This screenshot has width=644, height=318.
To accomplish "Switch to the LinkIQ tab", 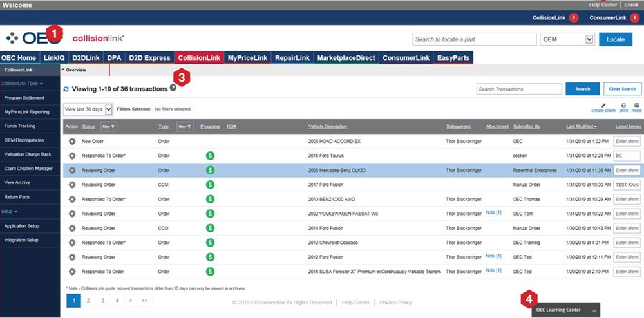I will click(x=54, y=58).
